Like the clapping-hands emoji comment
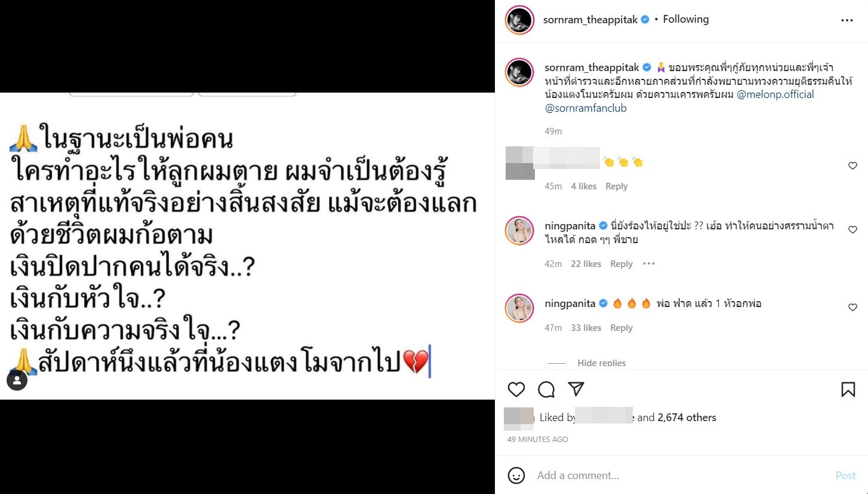The height and width of the screenshot is (494, 868). (x=852, y=166)
